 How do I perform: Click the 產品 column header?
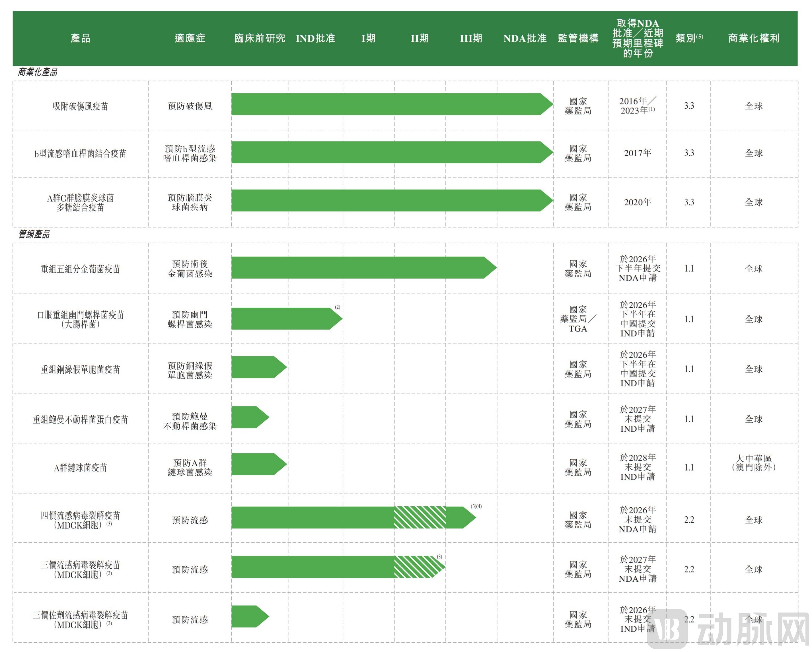pyautogui.click(x=80, y=38)
